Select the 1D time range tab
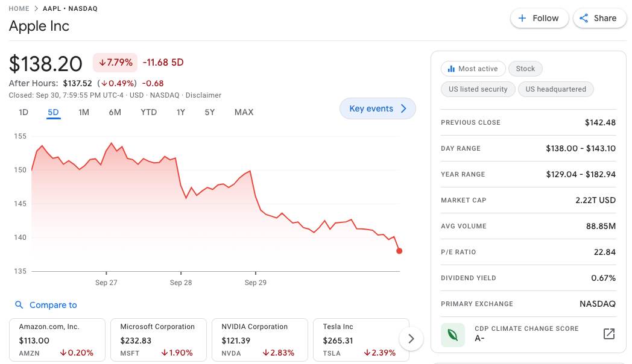This screenshot has height=364, width=632. (x=24, y=112)
